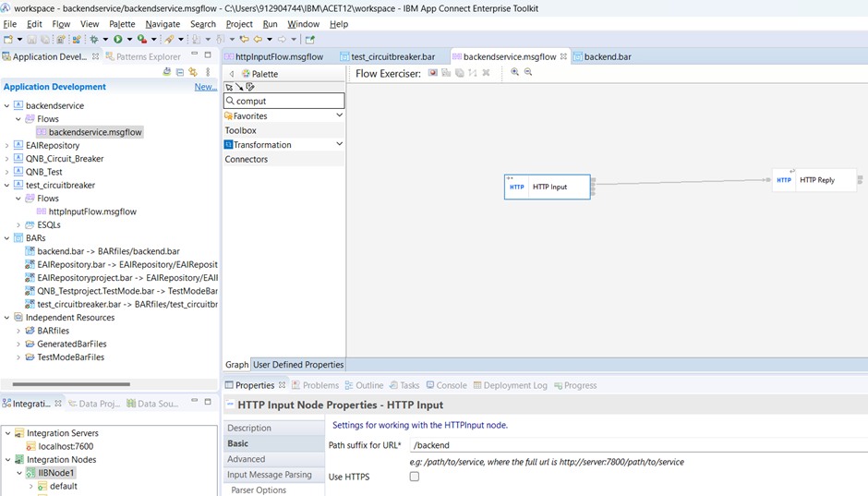The width and height of the screenshot is (868, 496).
Task: Click the Collapse All icon in Application Development
Action: click(x=180, y=72)
